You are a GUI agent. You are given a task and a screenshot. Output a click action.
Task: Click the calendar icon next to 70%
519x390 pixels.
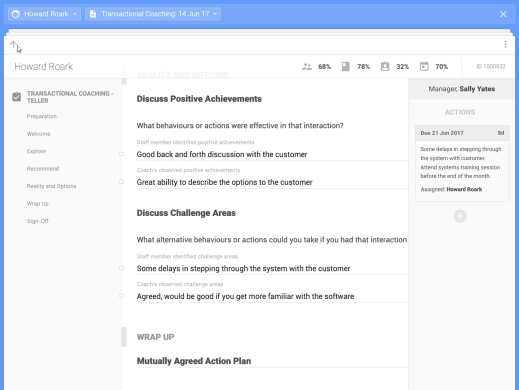tap(424, 67)
